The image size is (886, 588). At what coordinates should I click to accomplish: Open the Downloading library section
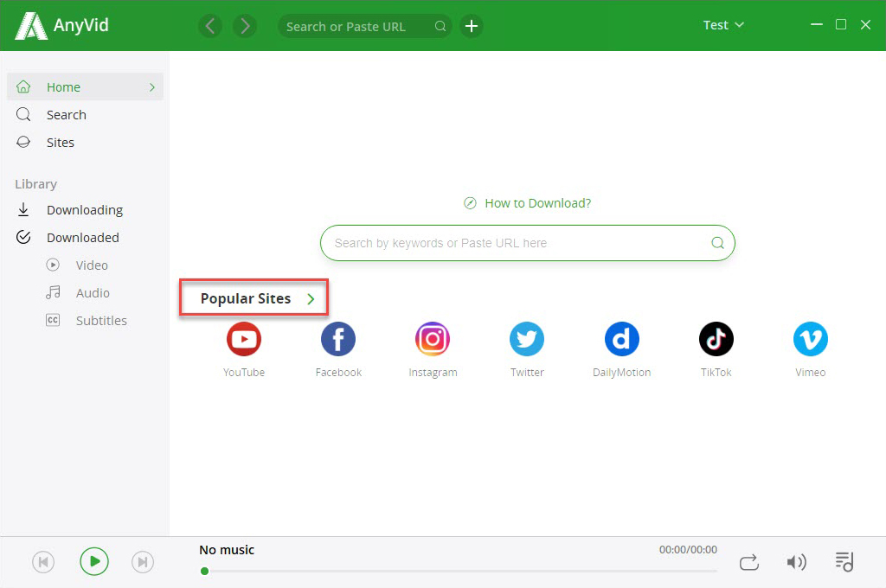[86, 210]
